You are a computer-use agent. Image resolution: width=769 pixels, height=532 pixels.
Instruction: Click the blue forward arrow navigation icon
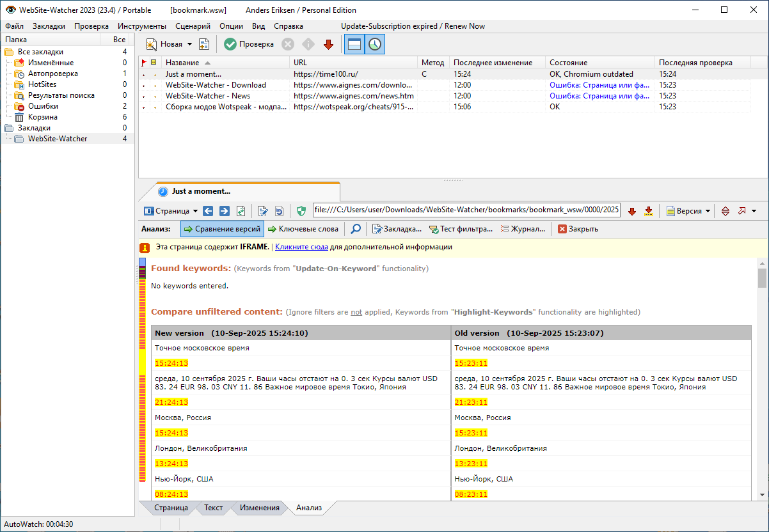224,211
